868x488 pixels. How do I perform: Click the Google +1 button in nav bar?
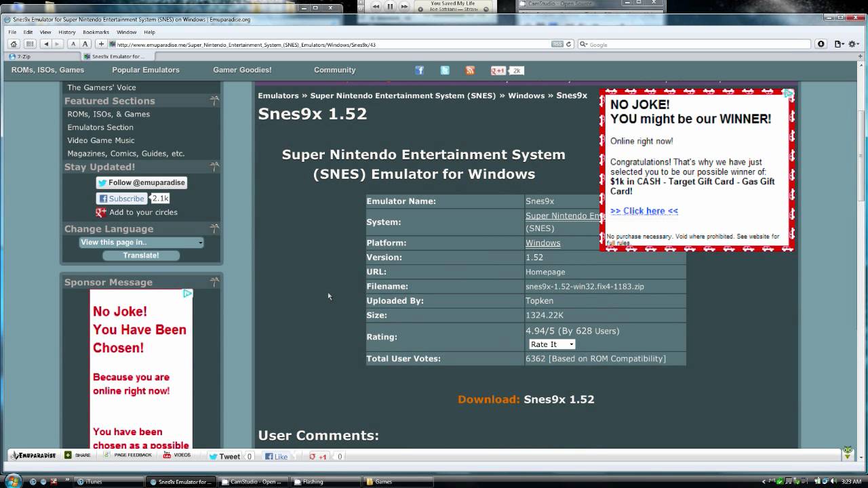click(x=498, y=70)
